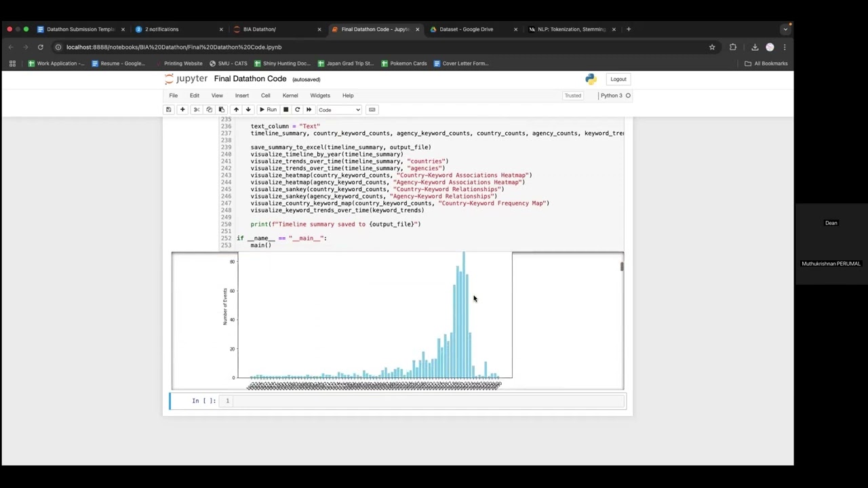
Task: Go back in browser history
Action: point(10,47)
